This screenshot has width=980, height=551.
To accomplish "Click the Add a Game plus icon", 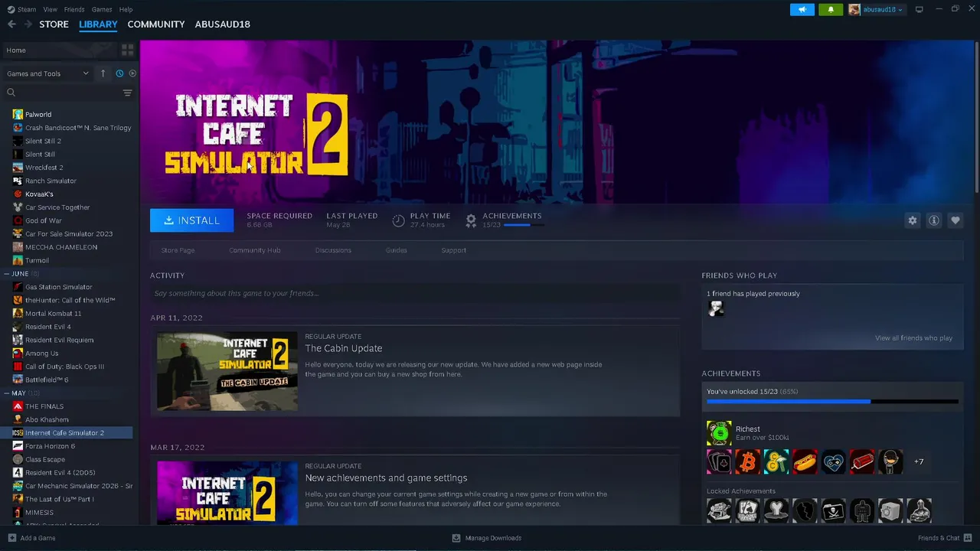I will (x=11, y=538).
